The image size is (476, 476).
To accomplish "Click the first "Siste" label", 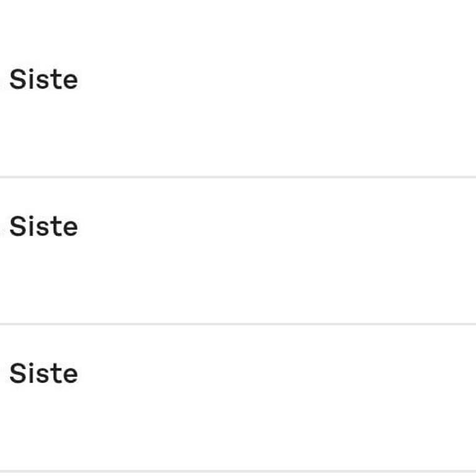I will [43, 80].
